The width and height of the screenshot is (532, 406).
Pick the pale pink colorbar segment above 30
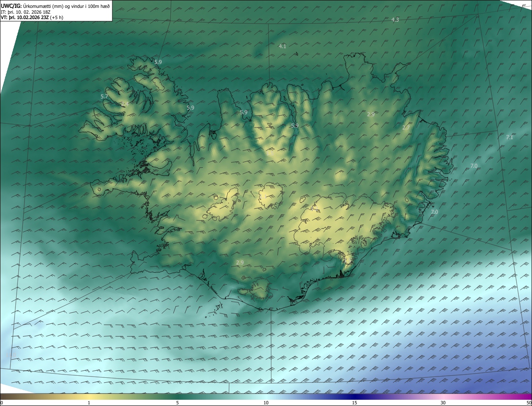443,396
